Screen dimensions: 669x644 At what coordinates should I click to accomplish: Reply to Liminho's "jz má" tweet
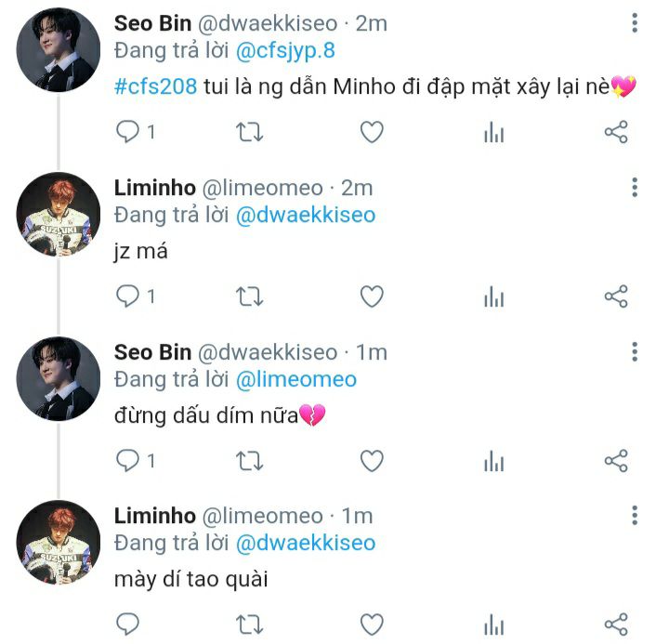127,296
